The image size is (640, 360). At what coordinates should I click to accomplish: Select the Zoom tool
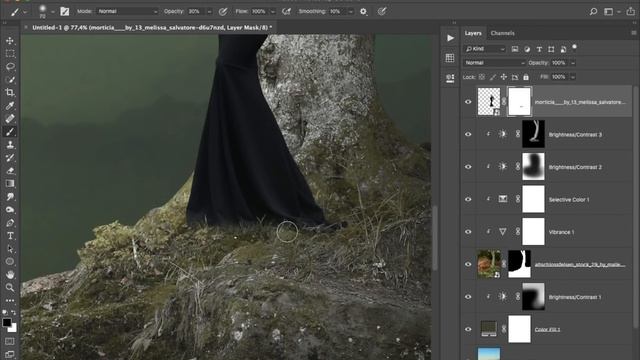(x=10, y=288)
